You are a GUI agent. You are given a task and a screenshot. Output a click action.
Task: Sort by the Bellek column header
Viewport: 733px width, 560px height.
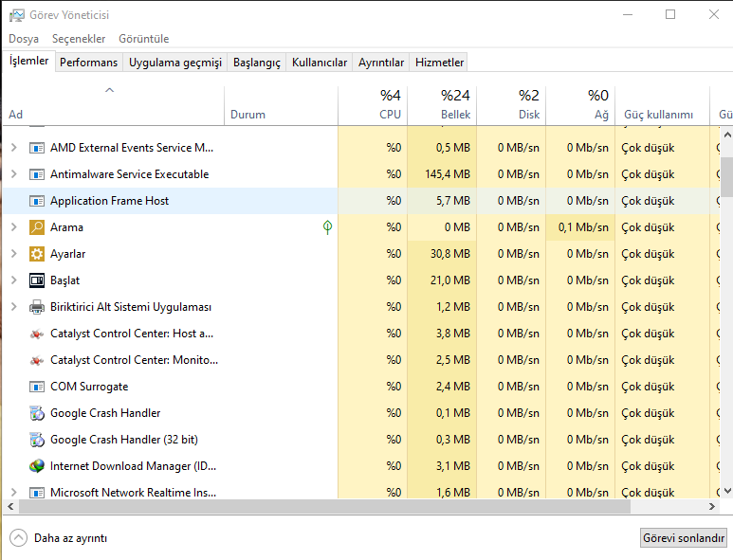[x=442, y=105]
